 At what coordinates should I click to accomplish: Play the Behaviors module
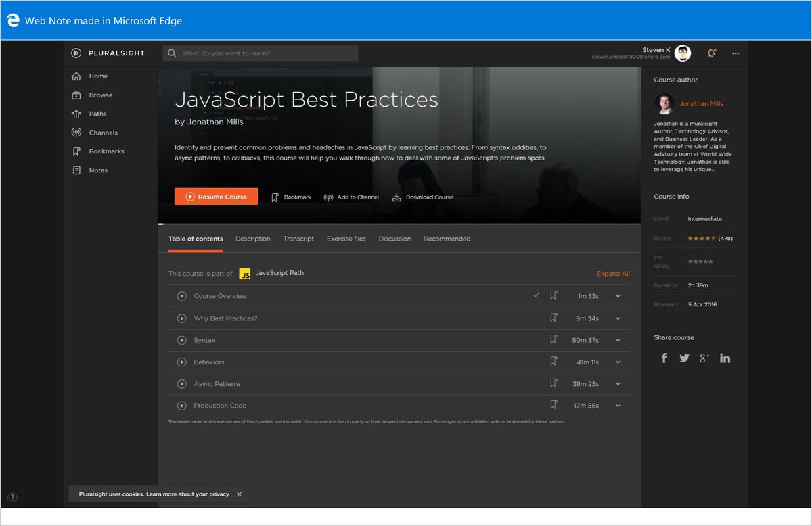[181, 362]
